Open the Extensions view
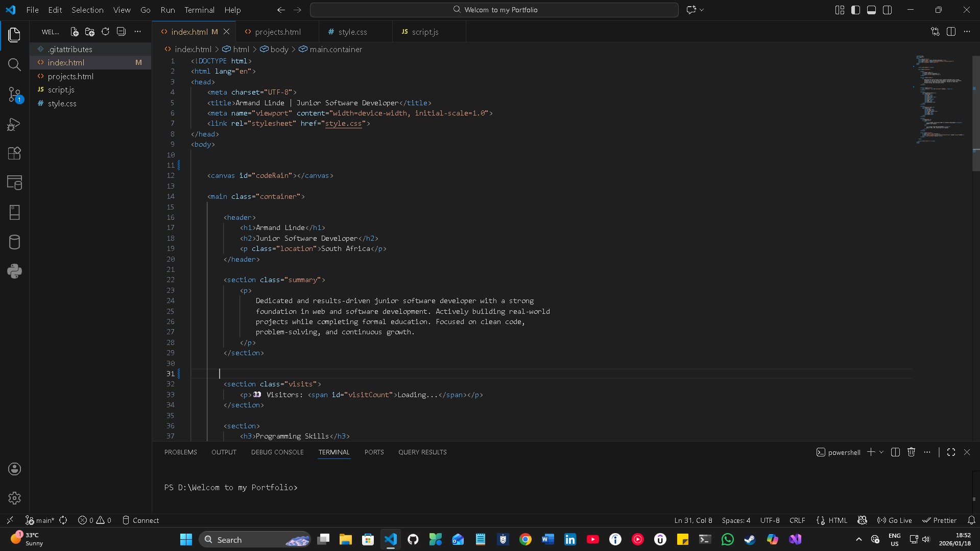The image size is (980, 551). coord(14,153)
